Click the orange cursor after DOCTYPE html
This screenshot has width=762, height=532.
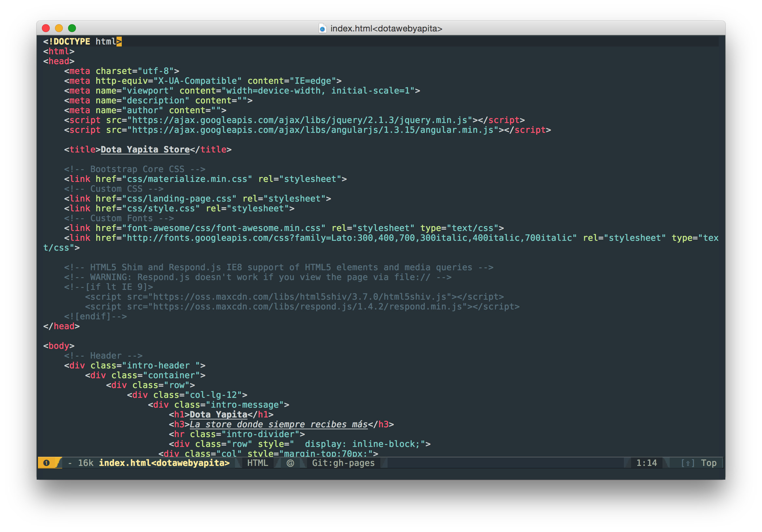tap(119, 42)
